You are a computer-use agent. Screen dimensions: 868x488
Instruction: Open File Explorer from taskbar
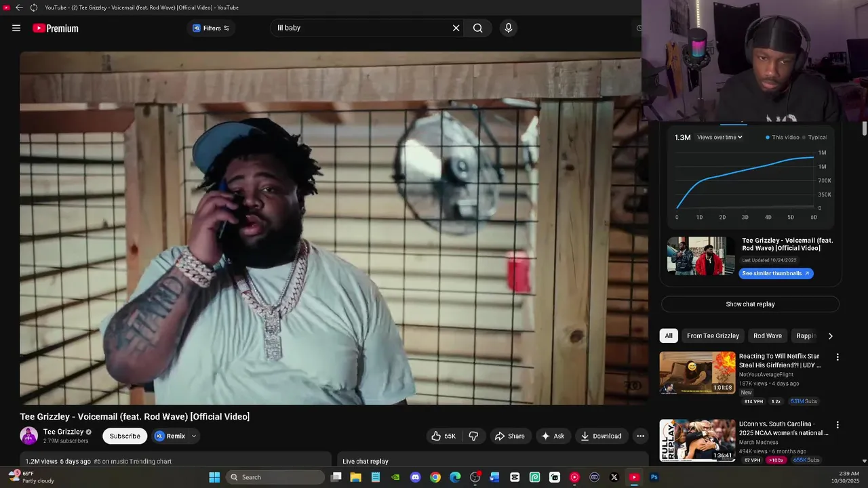[x=355, y=477]
